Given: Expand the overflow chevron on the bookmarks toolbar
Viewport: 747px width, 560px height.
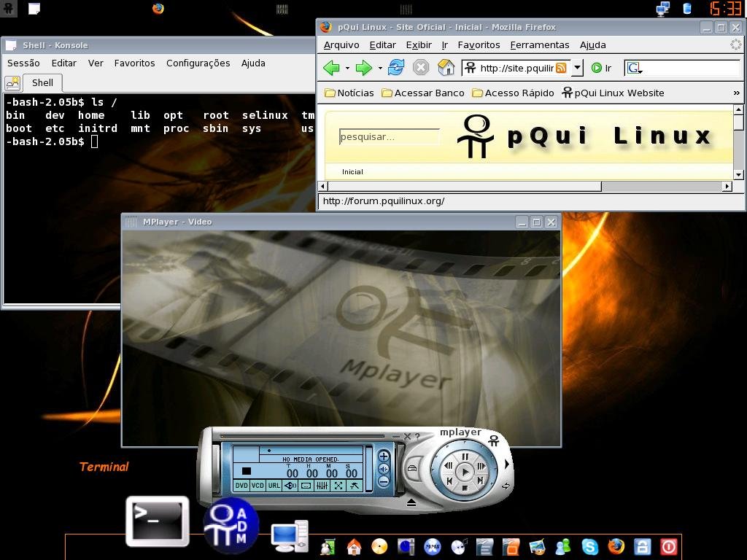Looking at the screenshot, I should (735, 93).
